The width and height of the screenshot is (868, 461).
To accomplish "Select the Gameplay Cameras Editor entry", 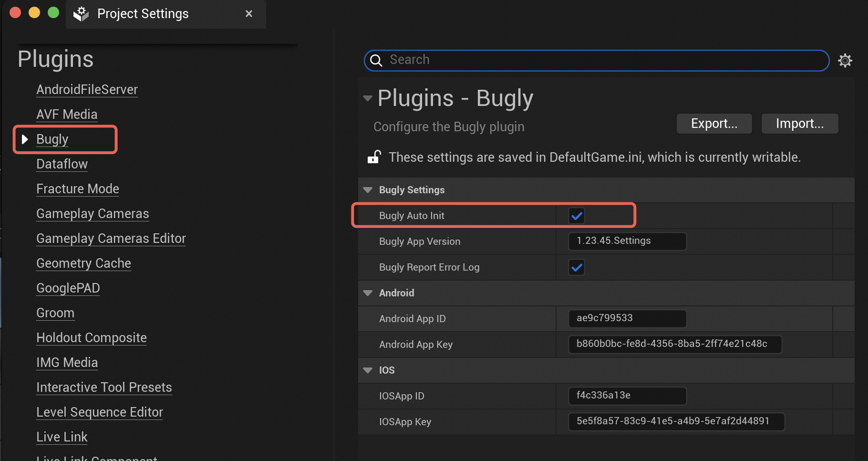I will click(111, 239).
